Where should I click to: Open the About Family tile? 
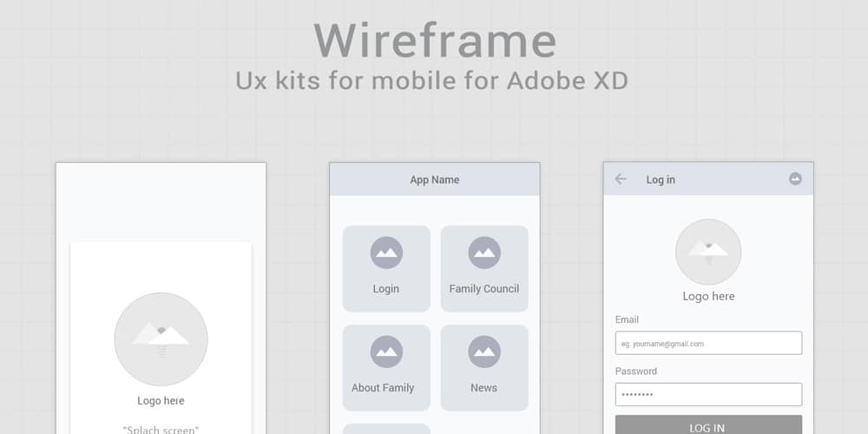click(x=386, y=367)
